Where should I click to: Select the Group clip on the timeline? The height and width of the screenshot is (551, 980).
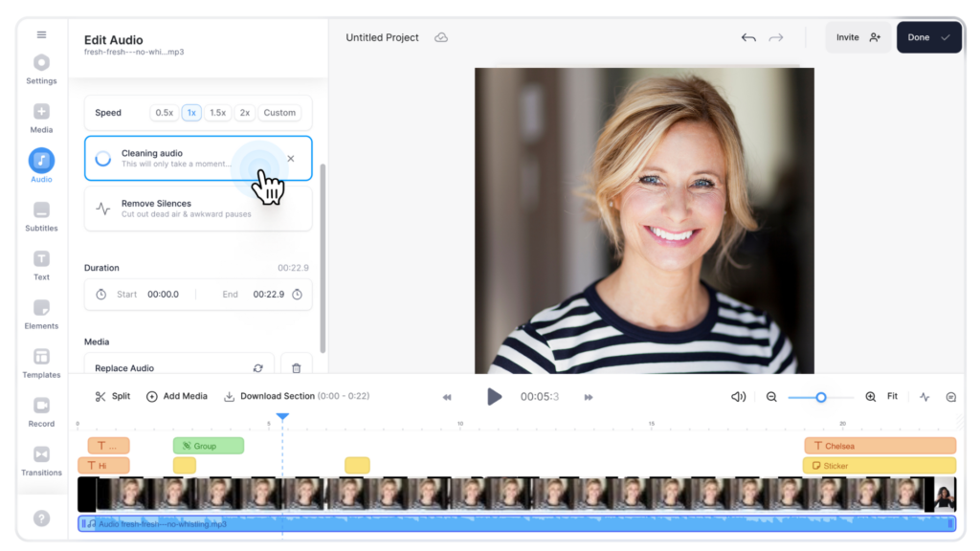tap(208, 446)
